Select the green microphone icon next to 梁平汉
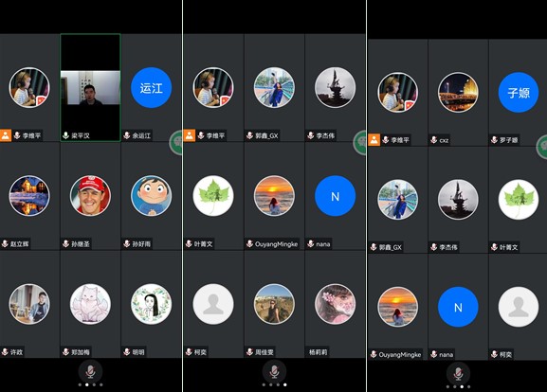 [x=65, y=135]
